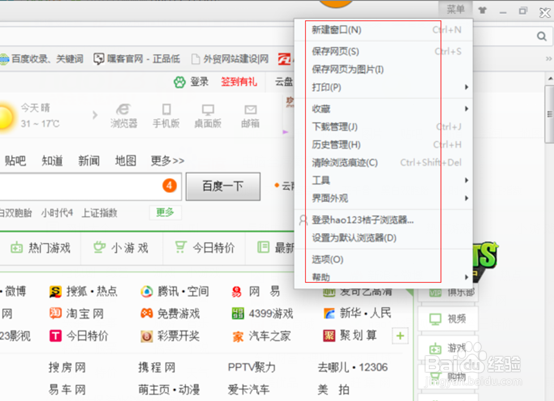Screen dimensions: 554x401
Task: Click the 腾讯·空间 site icon
Action: [x=147, y=291]
